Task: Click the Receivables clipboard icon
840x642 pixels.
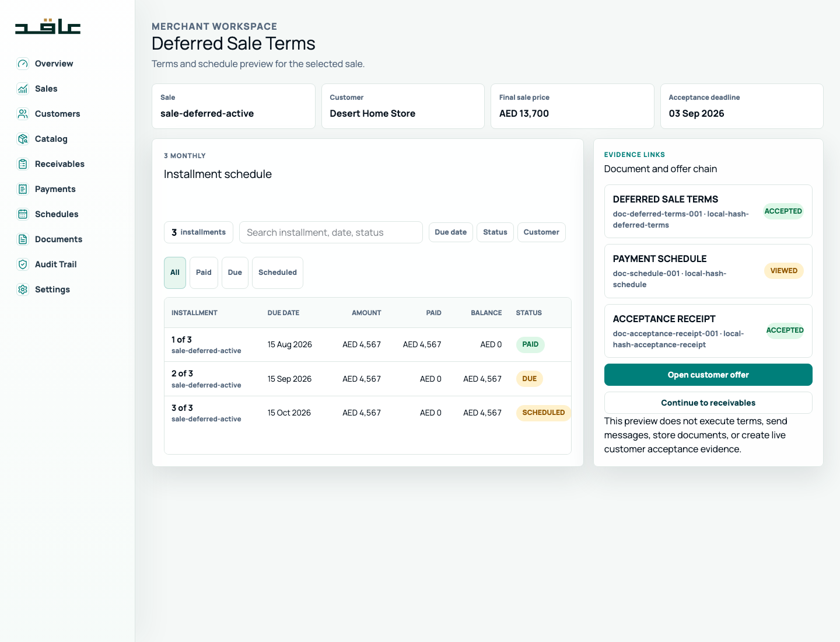Action: (x=23, y=164)
